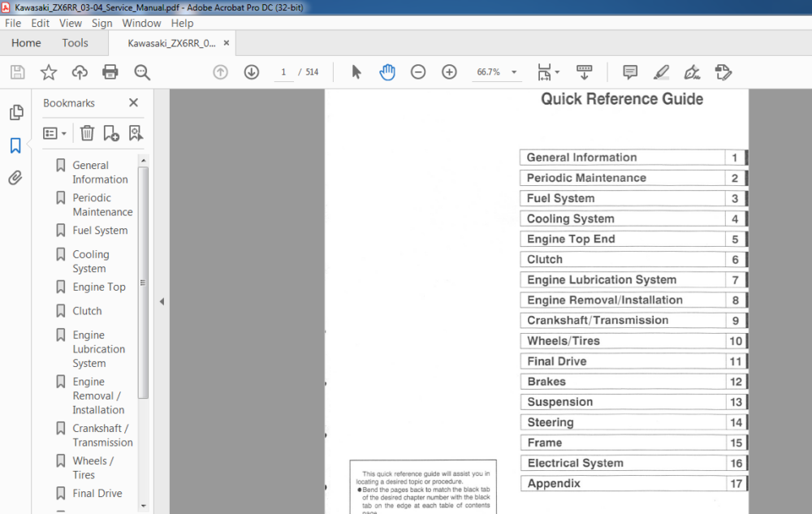
Task: Toggle the Bookmarks side panel icon
Action: (x=15, y=145)
